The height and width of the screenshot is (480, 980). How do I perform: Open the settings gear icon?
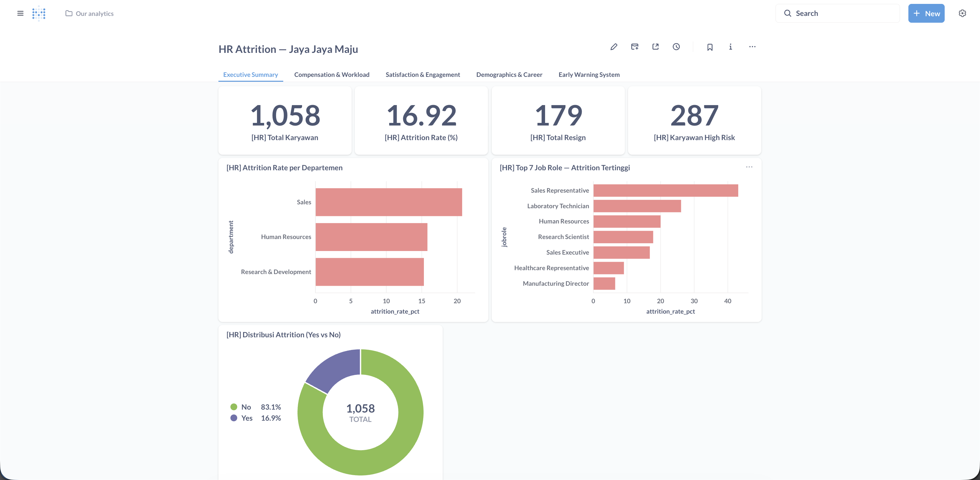tap(962, 13)
